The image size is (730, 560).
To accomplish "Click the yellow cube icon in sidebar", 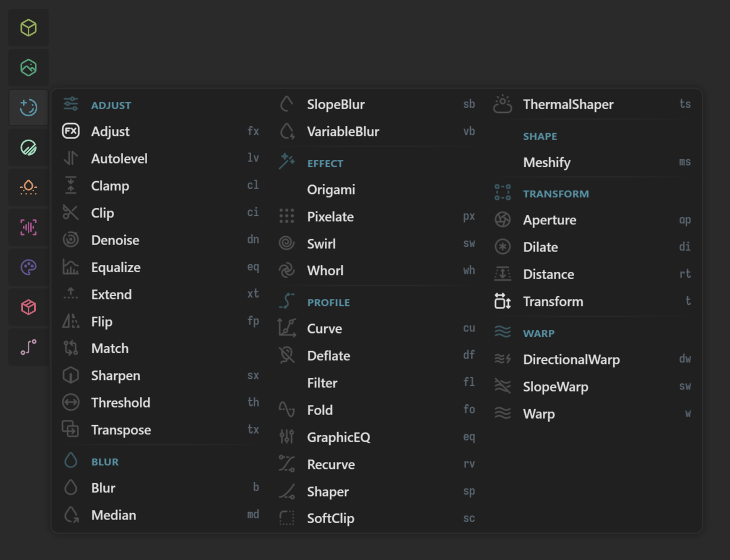I will click(28, 28).
